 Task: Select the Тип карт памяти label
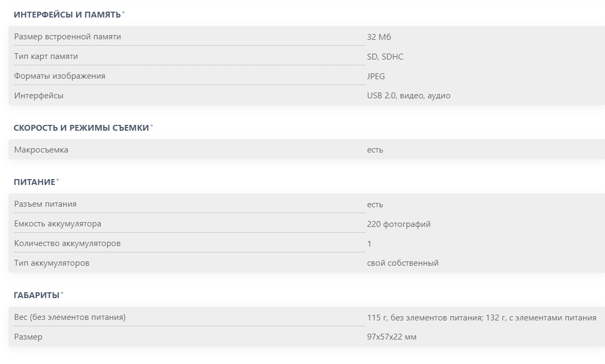(x=46, y=56)
